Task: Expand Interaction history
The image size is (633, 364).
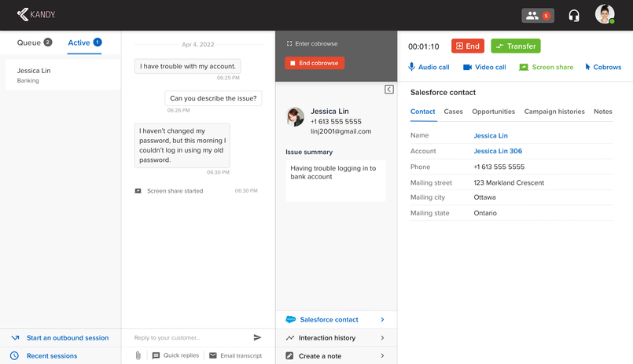Action: [337, 338]
